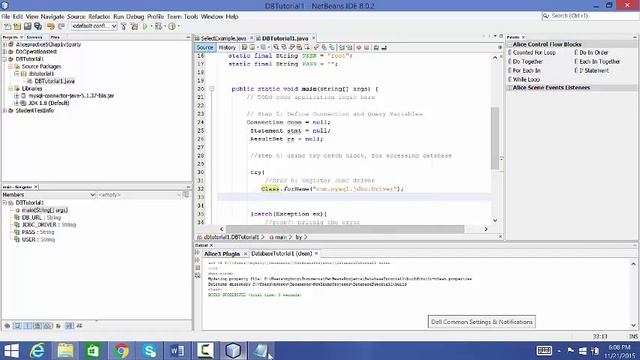This screenshot has height=360, width=640.
Task: Click the Windows Start button
Action: 11,351
